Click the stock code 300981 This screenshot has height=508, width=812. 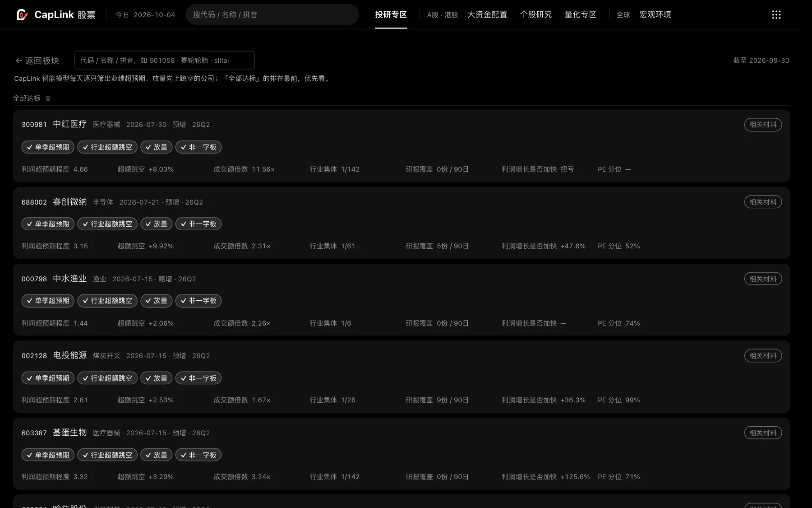coord(34,125)
